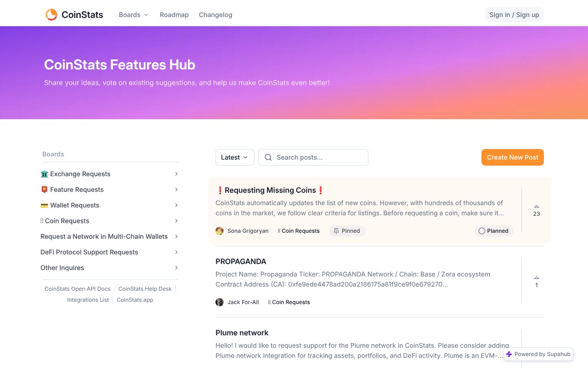The image size is (588, 368).
Task: Open the Boards dropdown menu
Action: [x=133, y=15]
